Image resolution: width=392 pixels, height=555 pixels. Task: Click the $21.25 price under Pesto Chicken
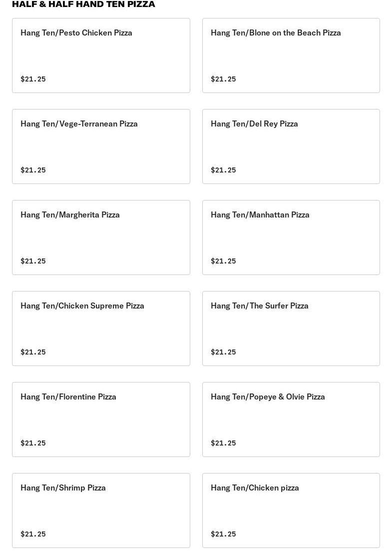[33, 79]
